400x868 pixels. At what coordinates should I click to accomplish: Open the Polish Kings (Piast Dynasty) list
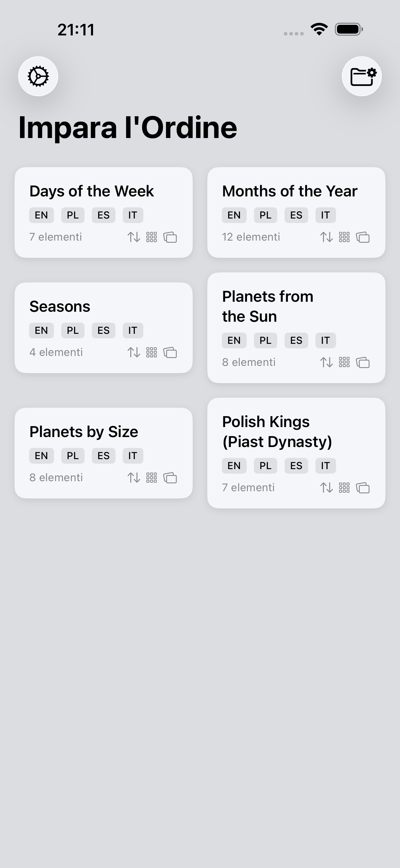(277, 432)
